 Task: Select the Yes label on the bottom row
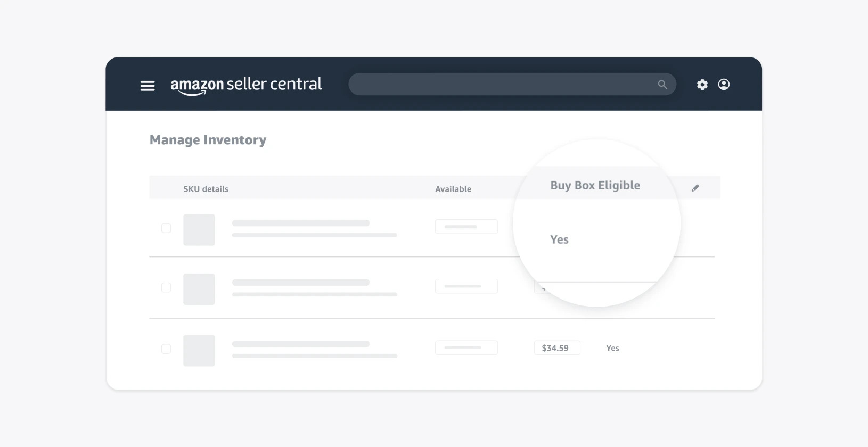click(612, 347)
